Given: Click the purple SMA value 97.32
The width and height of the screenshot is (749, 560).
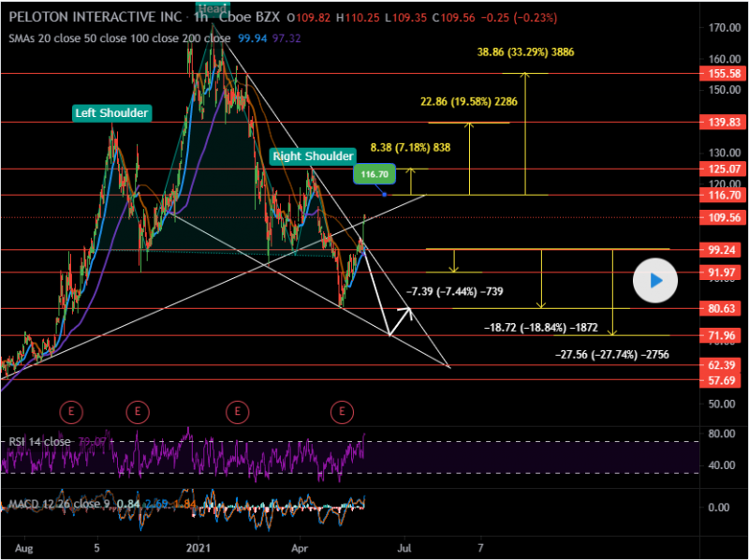Looking at the screenshot, I should click(x=286, y=38).
